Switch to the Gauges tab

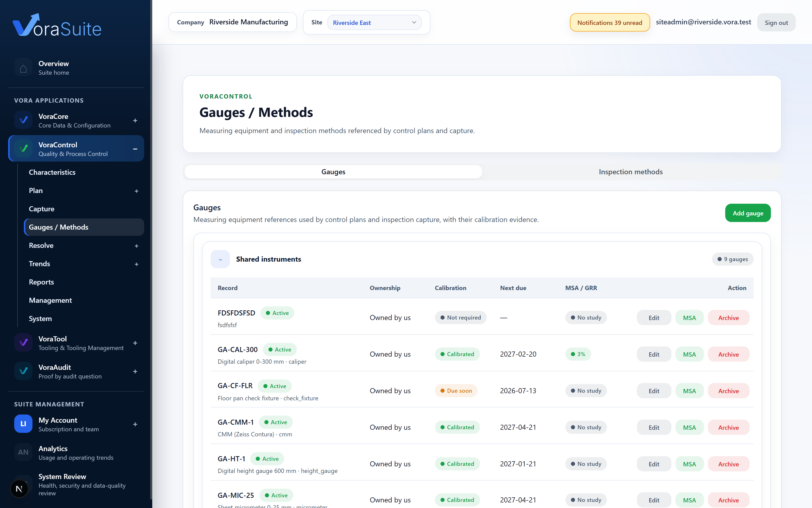[333, 172]
